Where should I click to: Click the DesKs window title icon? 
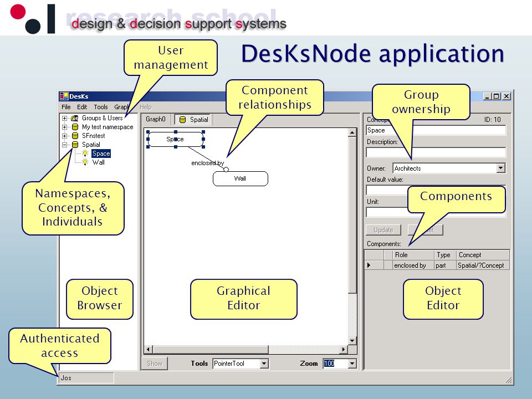coord(64,96)
